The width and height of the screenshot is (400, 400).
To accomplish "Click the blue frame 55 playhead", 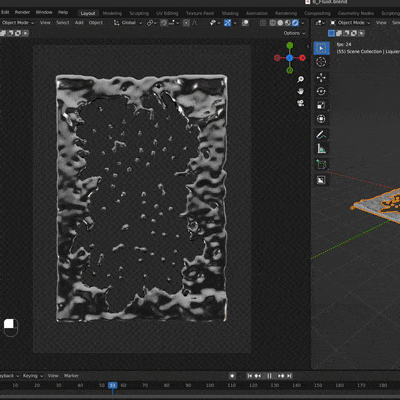I will [113, 385].
